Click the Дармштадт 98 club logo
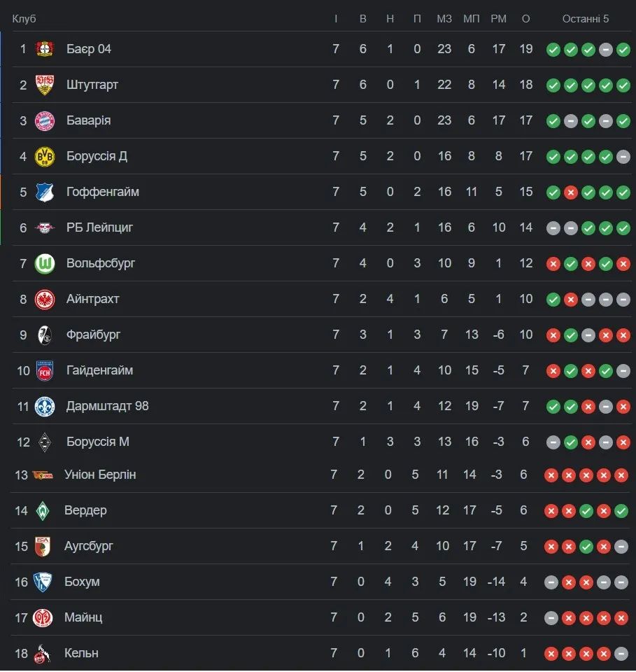Viewport: 636px width, 672px height. point(45,406)
